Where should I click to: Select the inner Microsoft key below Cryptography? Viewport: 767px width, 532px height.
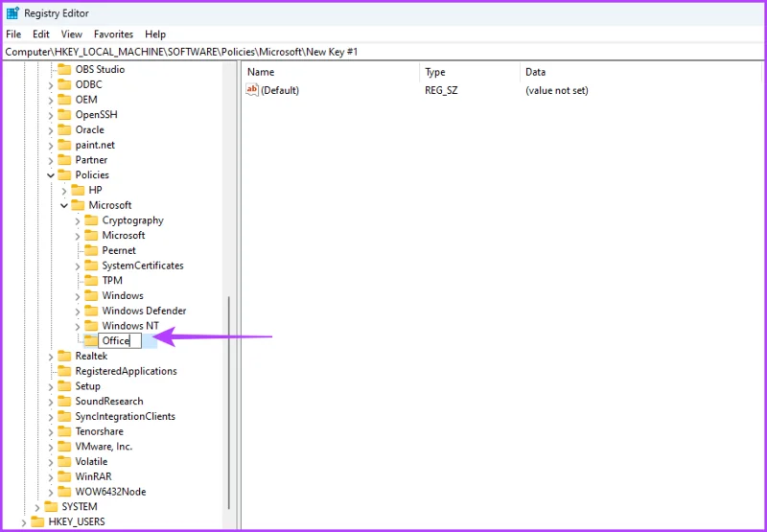tap(124, 235)
